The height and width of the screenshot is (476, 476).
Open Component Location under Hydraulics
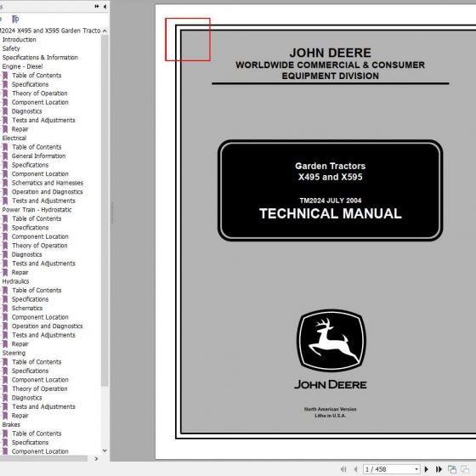(40, 317)
